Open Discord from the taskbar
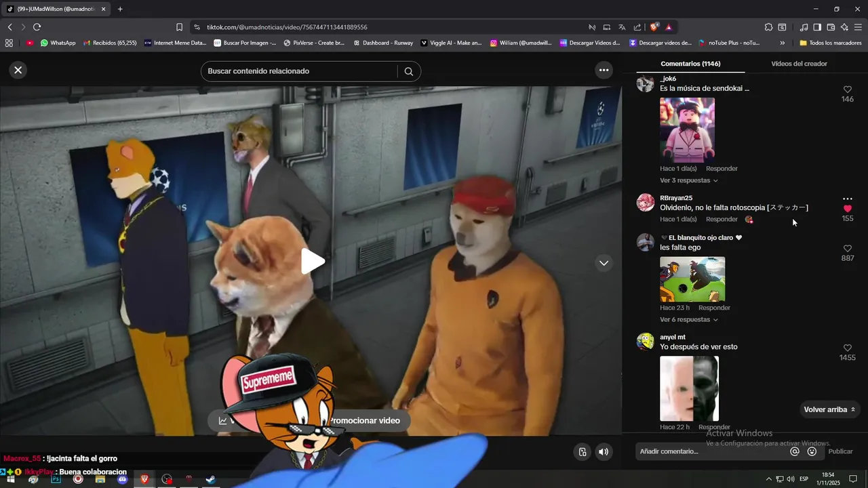 (122, 479)
